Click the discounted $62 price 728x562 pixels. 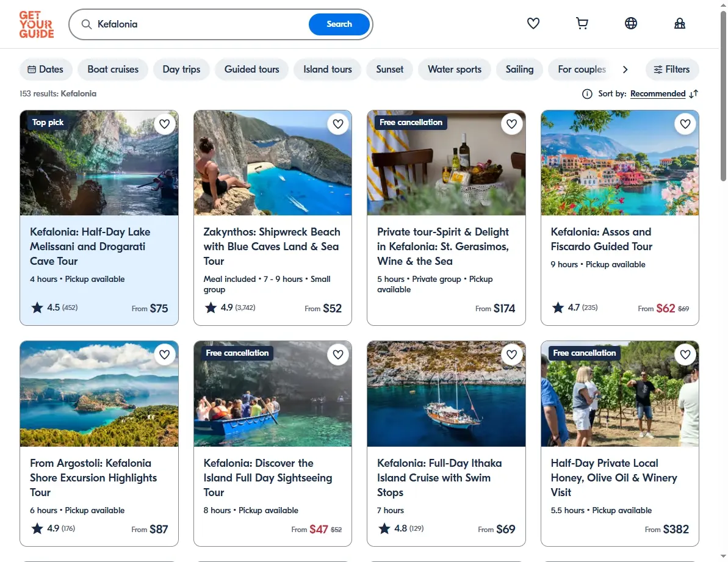[665, 308]
